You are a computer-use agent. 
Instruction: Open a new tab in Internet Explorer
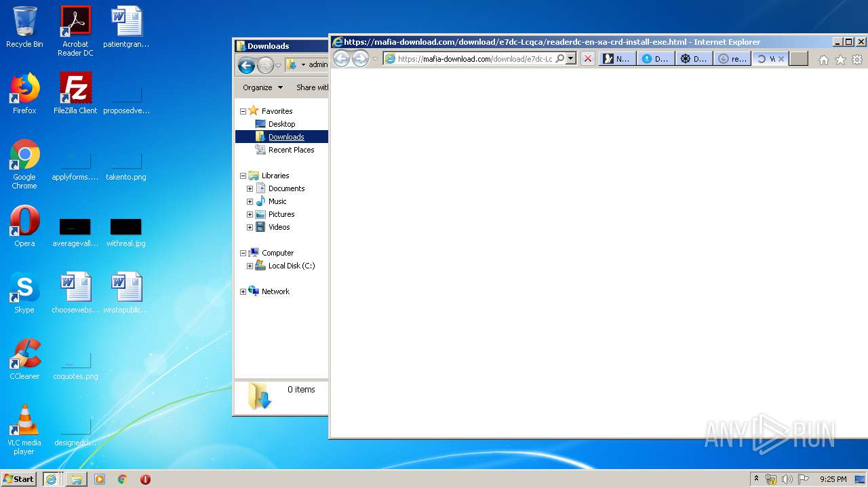(x=800, y=59)
